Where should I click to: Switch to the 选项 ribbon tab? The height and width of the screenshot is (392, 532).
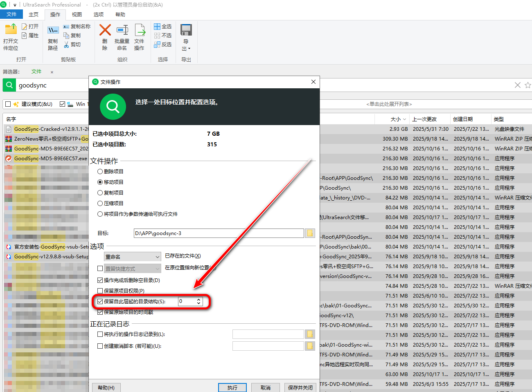tap(99, 14)
